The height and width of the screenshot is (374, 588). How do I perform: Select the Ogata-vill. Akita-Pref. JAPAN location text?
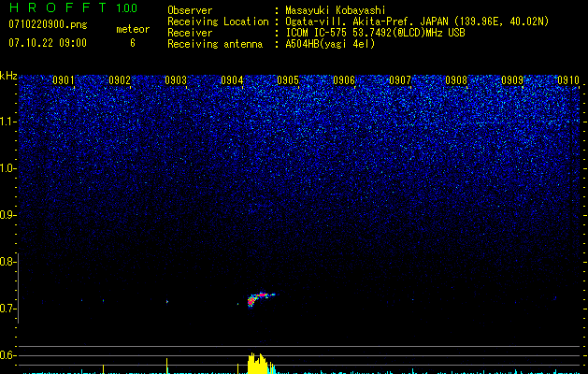click(x=417, y=22)
